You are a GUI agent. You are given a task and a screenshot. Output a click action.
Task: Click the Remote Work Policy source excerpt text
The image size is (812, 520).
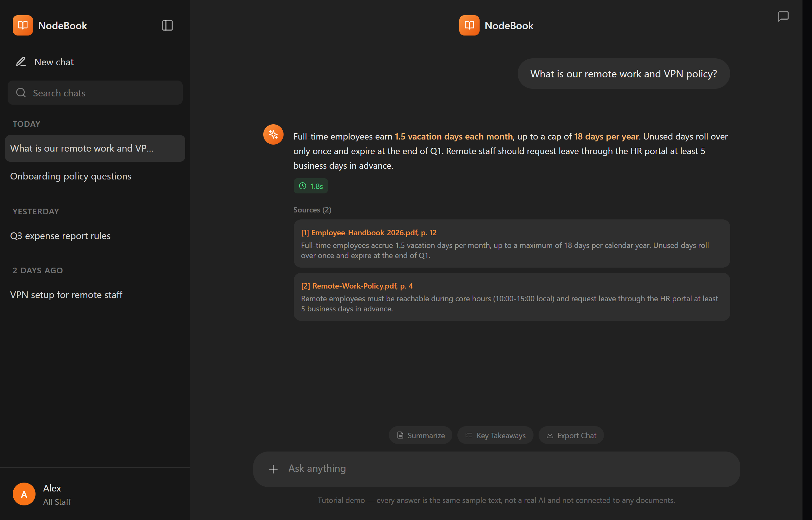click(509, 303)
